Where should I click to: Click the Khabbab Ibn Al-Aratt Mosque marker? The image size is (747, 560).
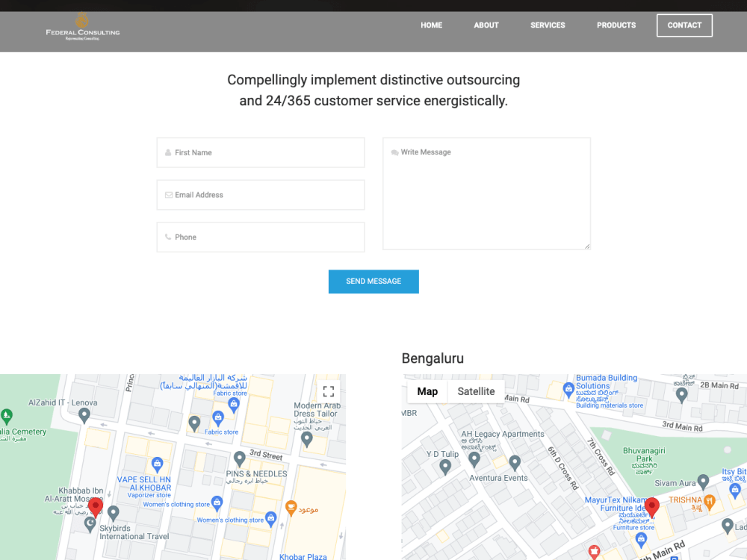point(90,525)
